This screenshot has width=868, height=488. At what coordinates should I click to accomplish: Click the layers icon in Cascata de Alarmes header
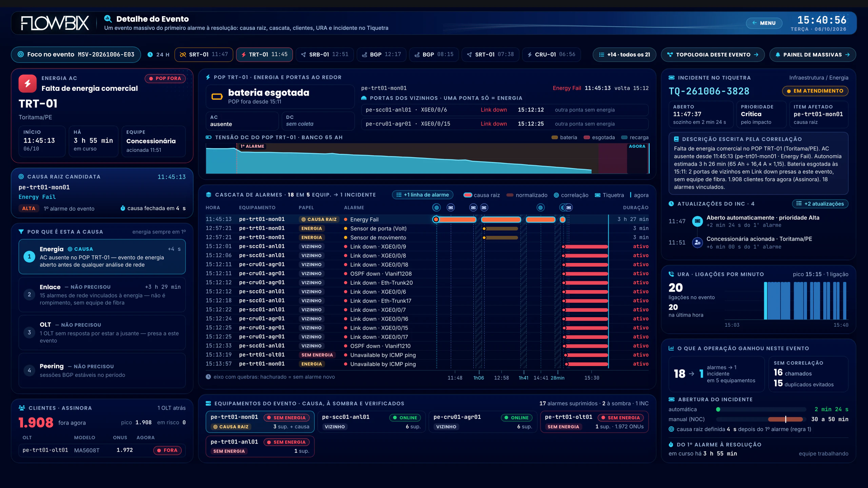[x=209, y=195]
